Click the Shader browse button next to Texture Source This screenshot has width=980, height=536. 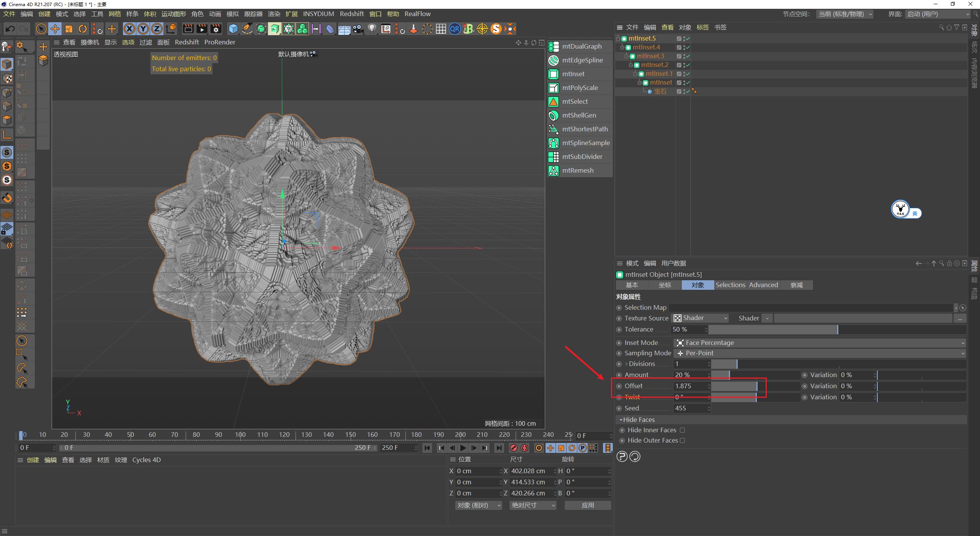(960, 318)
